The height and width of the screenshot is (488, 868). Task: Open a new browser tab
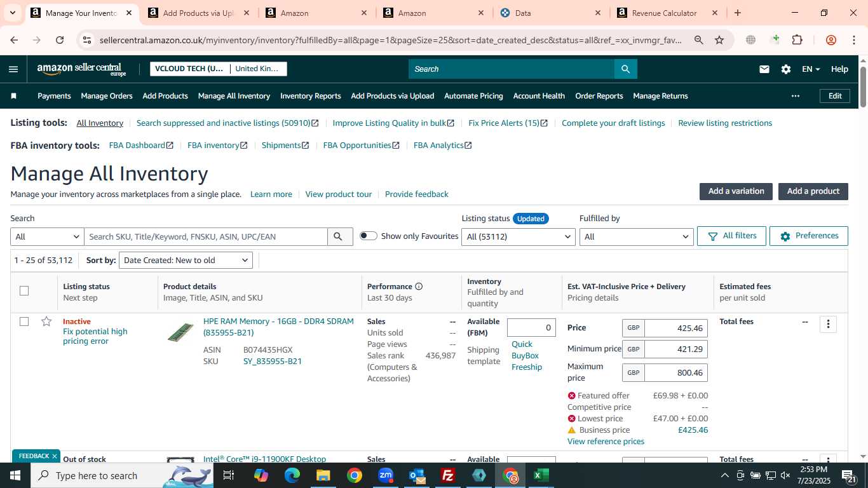point(738,13)
